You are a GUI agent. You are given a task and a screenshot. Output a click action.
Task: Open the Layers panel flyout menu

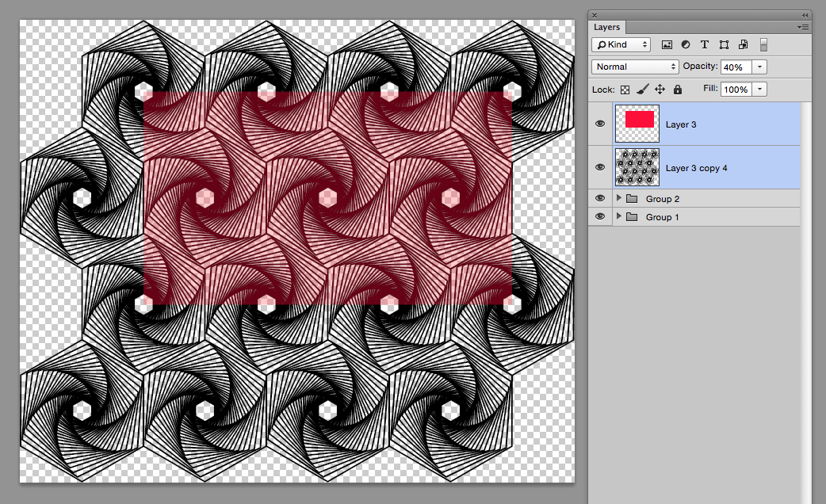[x=803, y=27]
